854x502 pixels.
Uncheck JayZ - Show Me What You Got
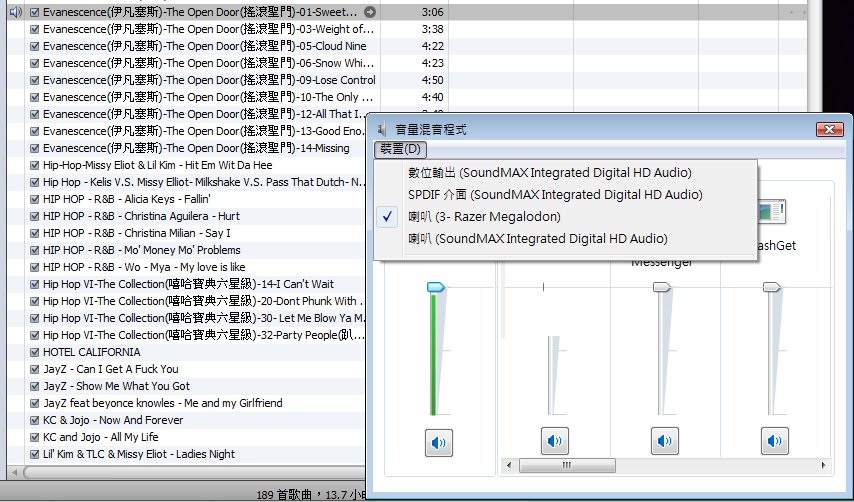pos(35,386)
